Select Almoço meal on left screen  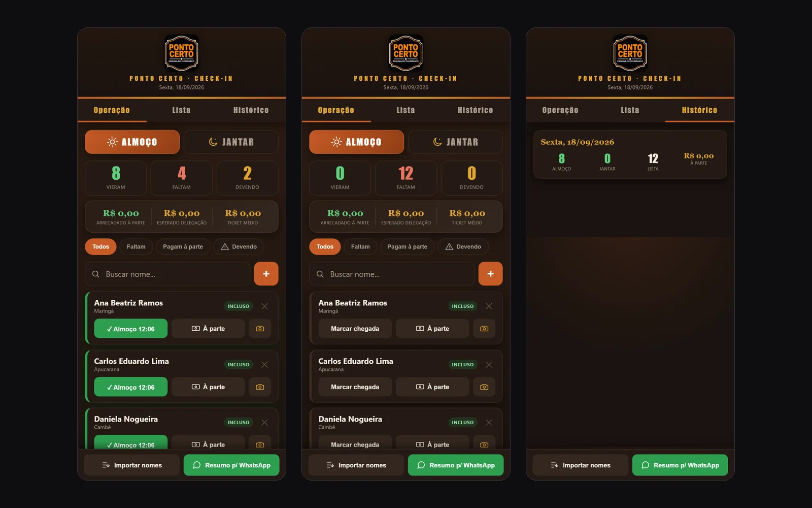pyautogui.click(x=132, y=142)
